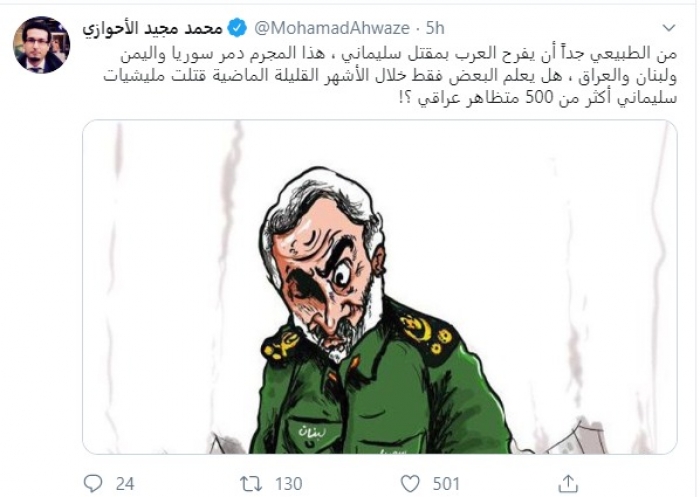Open the 5h timestamp link
Viewport: 700px width, 497px height.
coord(435,28)
